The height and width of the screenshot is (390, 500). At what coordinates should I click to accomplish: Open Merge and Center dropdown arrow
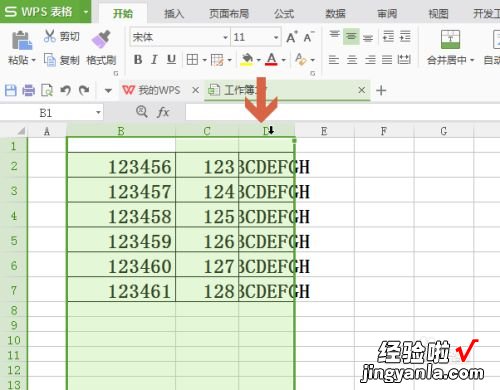(x=472, y=60)
